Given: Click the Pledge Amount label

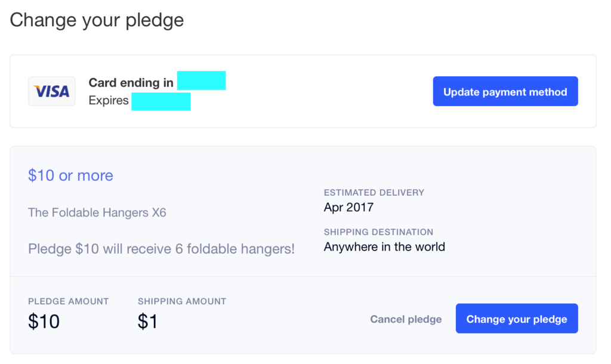Looking at the screenshot, I should point(68,301).
